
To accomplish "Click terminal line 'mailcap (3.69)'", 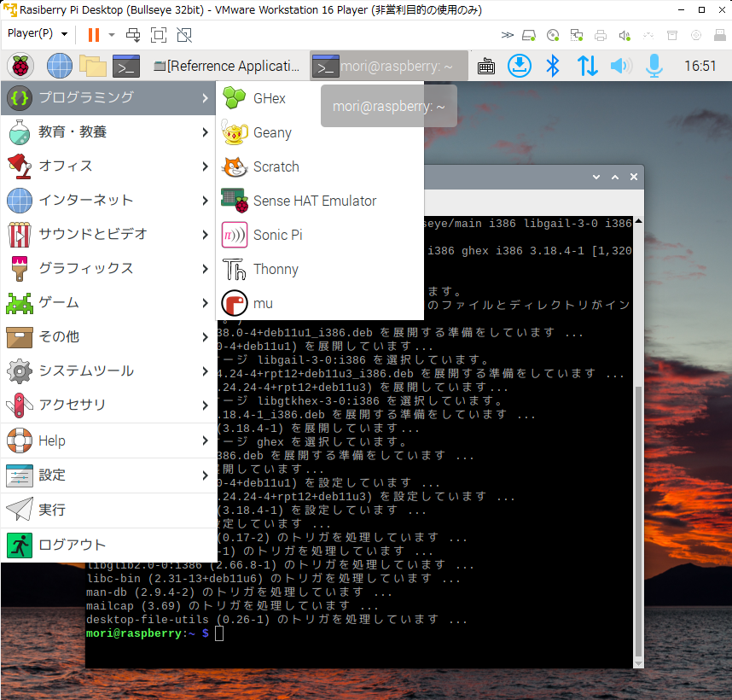I will pos(232,607).
